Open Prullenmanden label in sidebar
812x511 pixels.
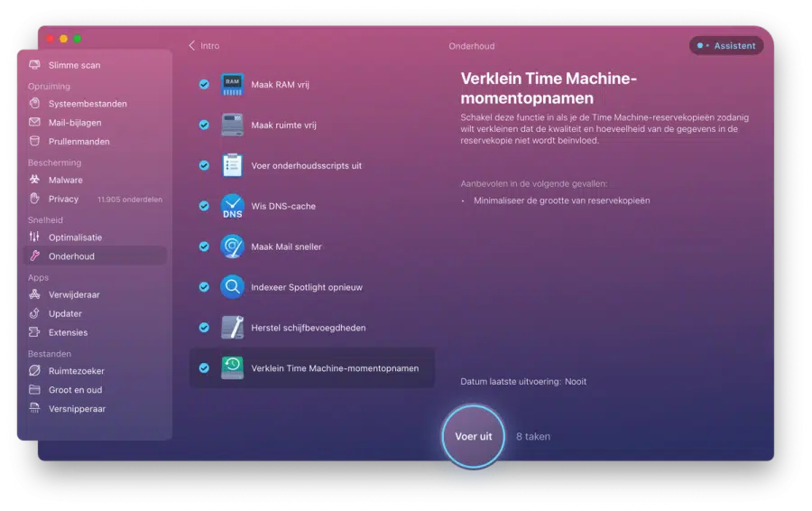(x=78, y=142)
